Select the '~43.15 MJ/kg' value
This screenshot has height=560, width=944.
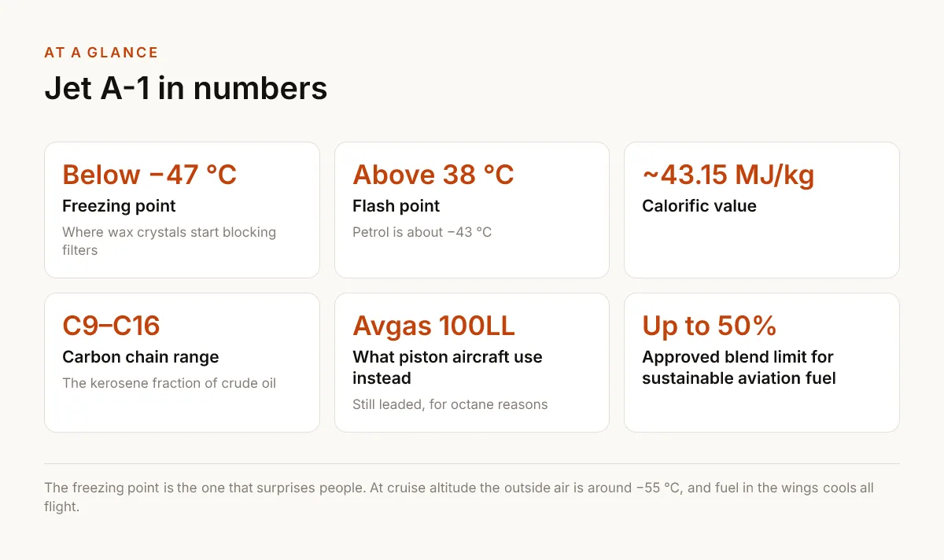728,175
